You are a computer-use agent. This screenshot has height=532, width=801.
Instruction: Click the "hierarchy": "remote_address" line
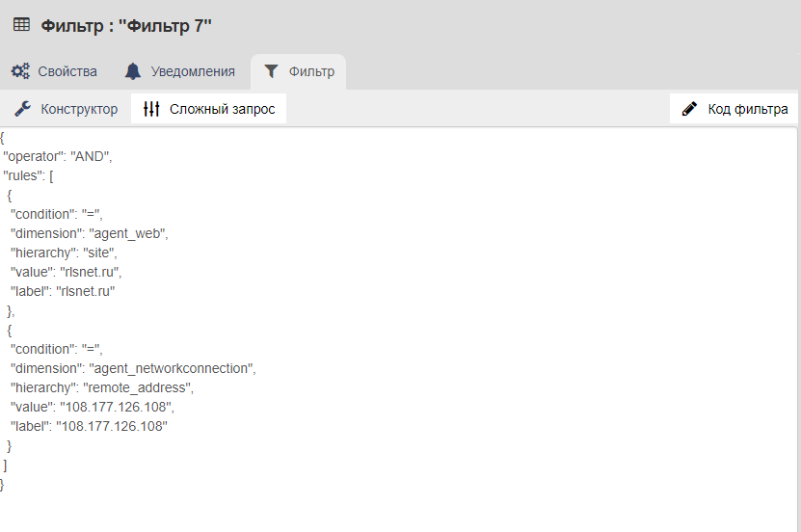click(102, 388)
